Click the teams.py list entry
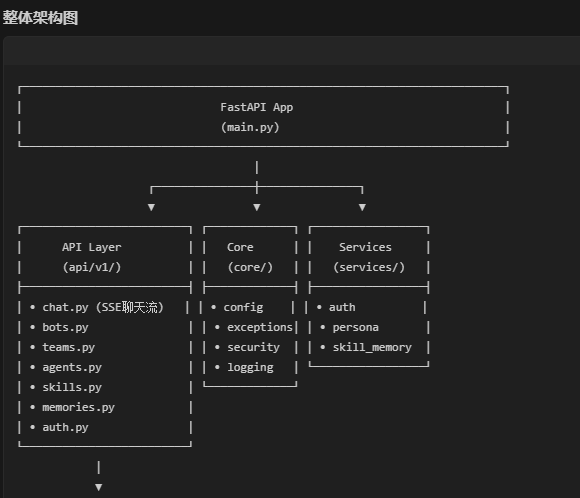580x498 pixels. 68,347
